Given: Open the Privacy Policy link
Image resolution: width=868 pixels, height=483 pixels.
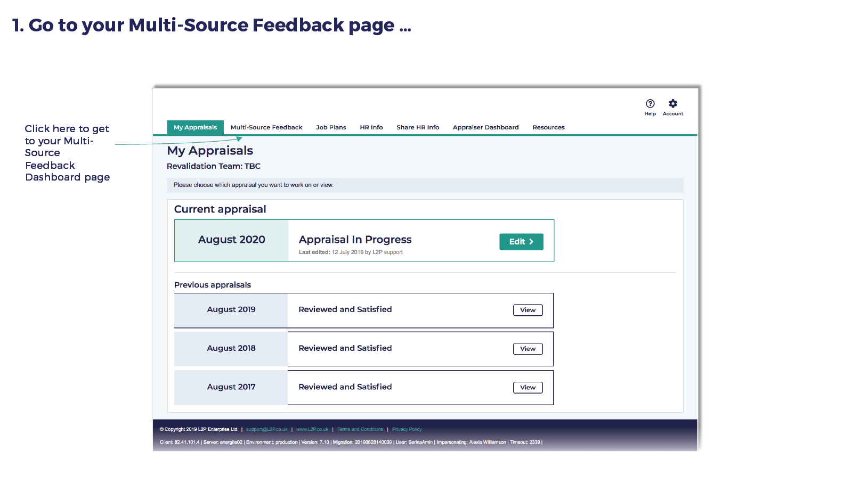Looking at the screenshot, I should (x=407, y=429).
